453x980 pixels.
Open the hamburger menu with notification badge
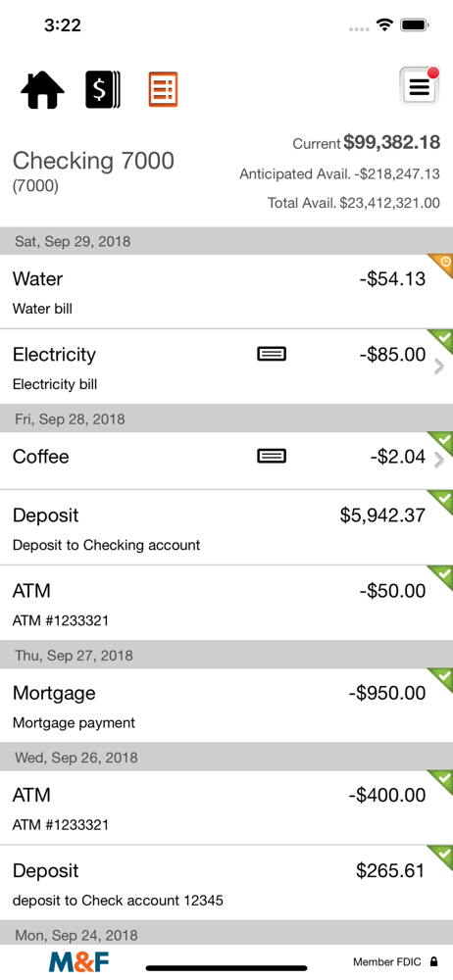(420, 85)
